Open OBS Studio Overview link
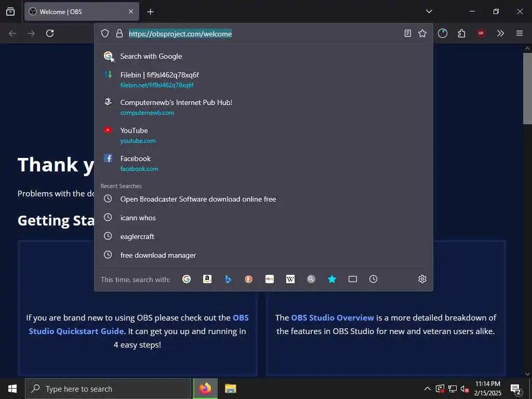532x399 pixels. 332,318
